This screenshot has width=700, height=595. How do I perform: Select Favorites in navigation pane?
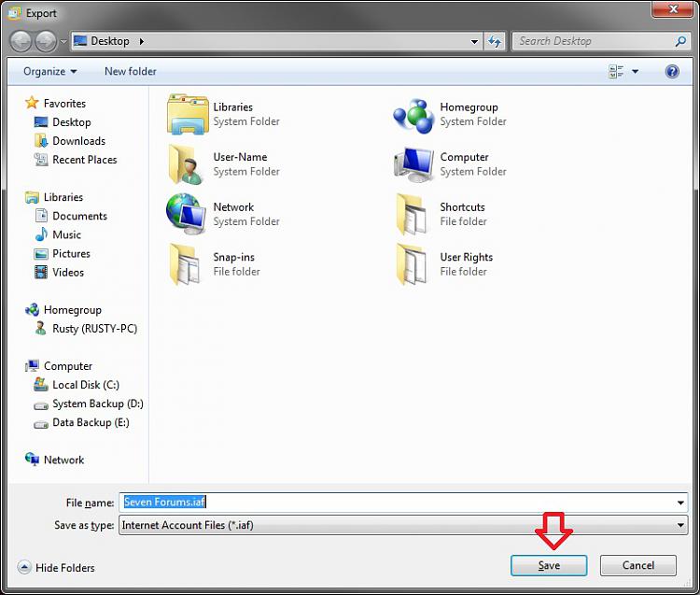click(56, 103)
